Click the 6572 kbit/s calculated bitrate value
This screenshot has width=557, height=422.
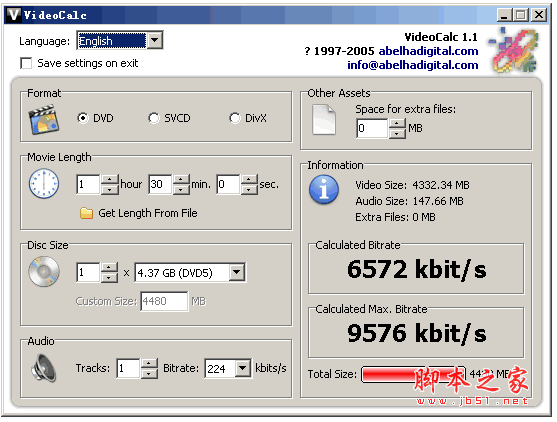coord(417,269)
